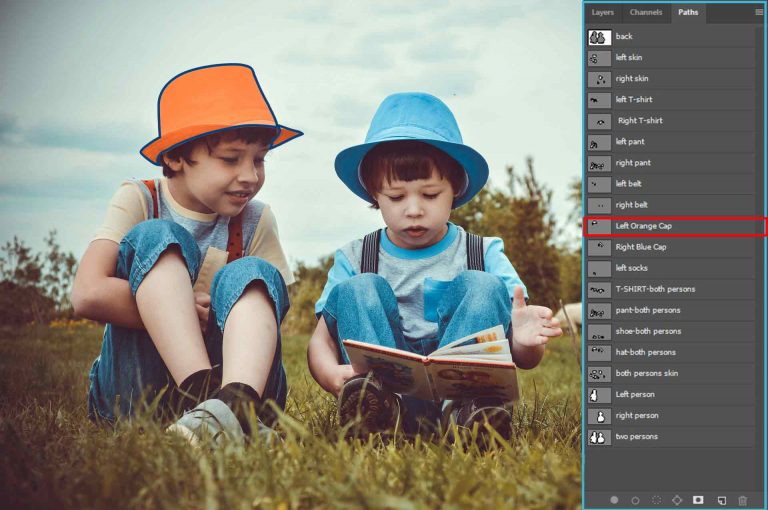Image resolution: width=768 pixels, height=510 pixels.
Task: Switch to the Layers tab
Action: pos(602,12)
